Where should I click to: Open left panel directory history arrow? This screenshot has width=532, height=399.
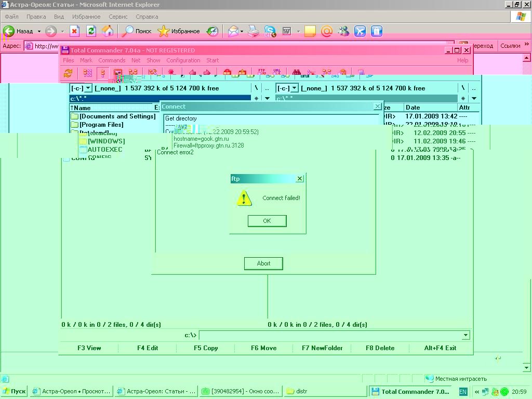[x=268, y=98]
